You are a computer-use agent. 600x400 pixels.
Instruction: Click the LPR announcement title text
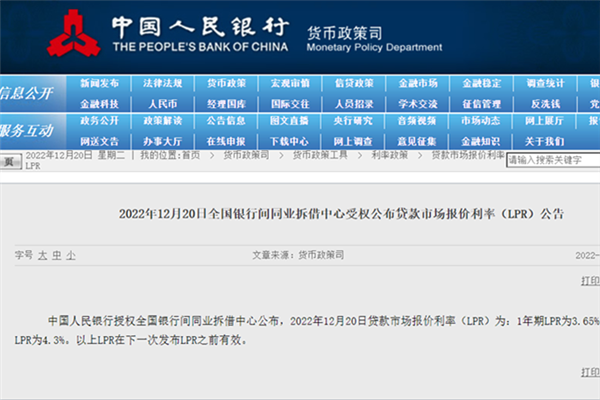[x=341, y=214]
